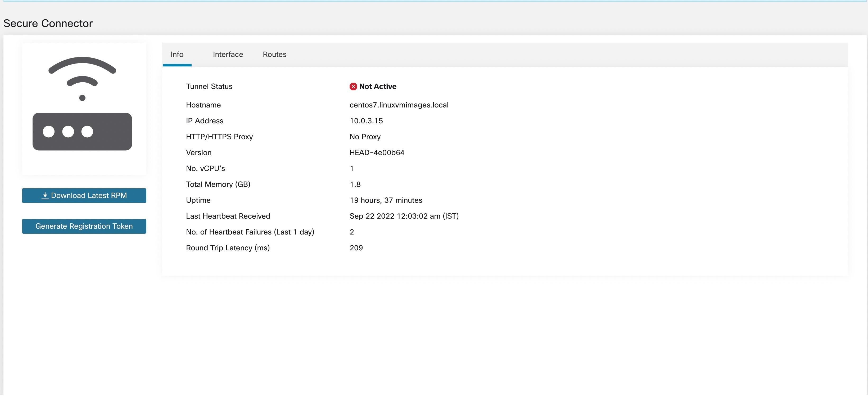868x397 pixels.
Task: Open the Routes tab
Action: 274,54
